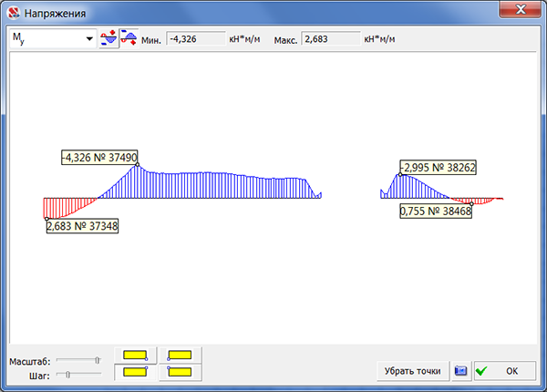The height and width of the screenshot is (392, 547).
Task: Confirm with the OK button
Action: (504, 371)
